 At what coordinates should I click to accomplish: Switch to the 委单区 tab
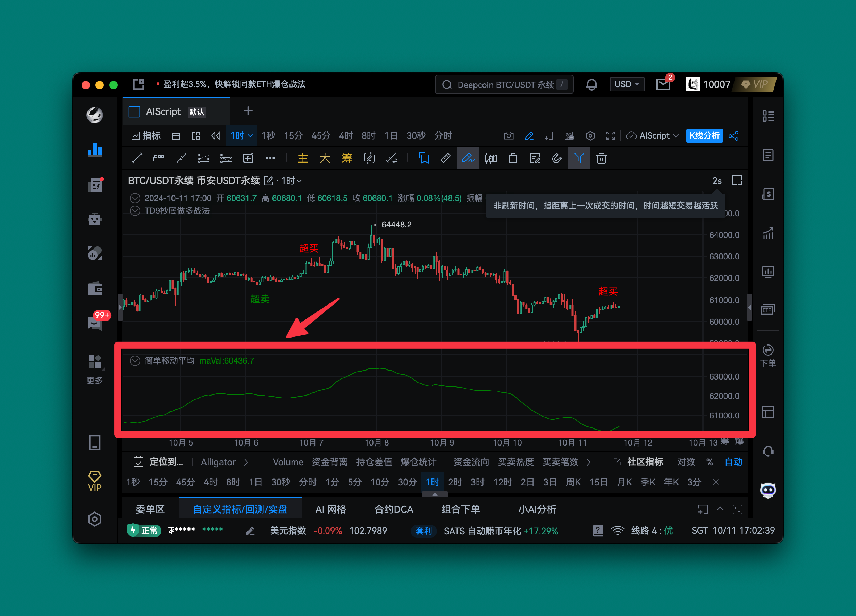150,509
